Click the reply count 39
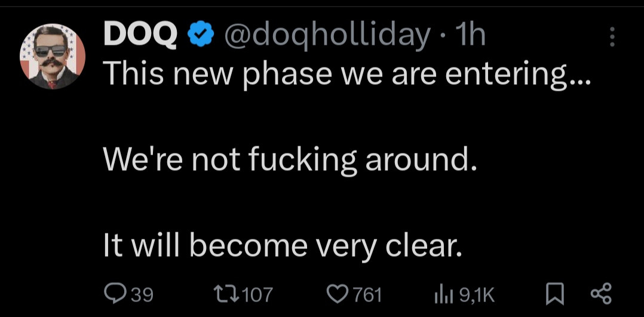Screen dimensions: 644x317 coord(142,294)
